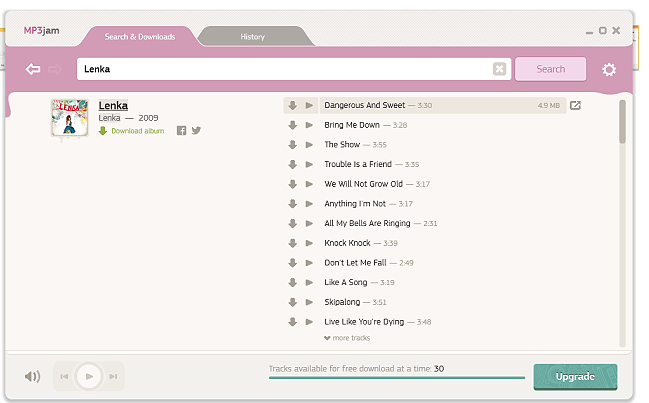The image size is (649, 403).
Task: Select the Knock Knock track title
Action: tap(347, 243)
